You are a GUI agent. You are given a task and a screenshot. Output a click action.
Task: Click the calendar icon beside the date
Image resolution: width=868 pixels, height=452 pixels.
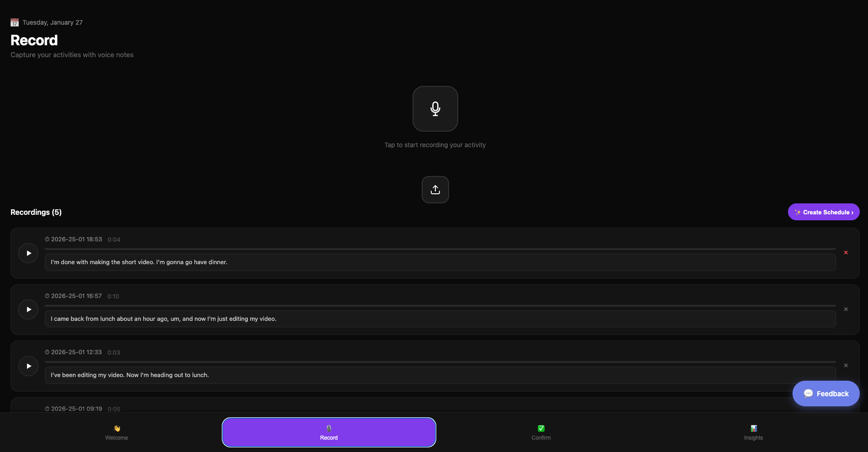coord(14,22)
